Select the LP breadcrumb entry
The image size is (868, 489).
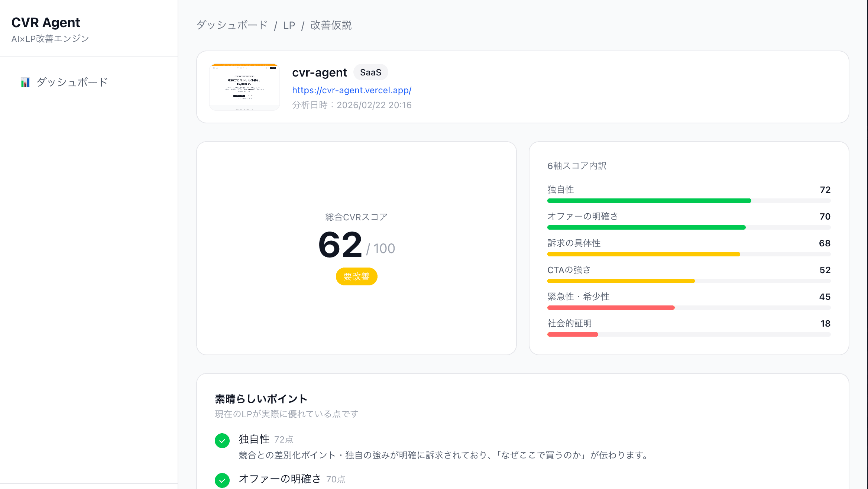(x=289, y=25)
